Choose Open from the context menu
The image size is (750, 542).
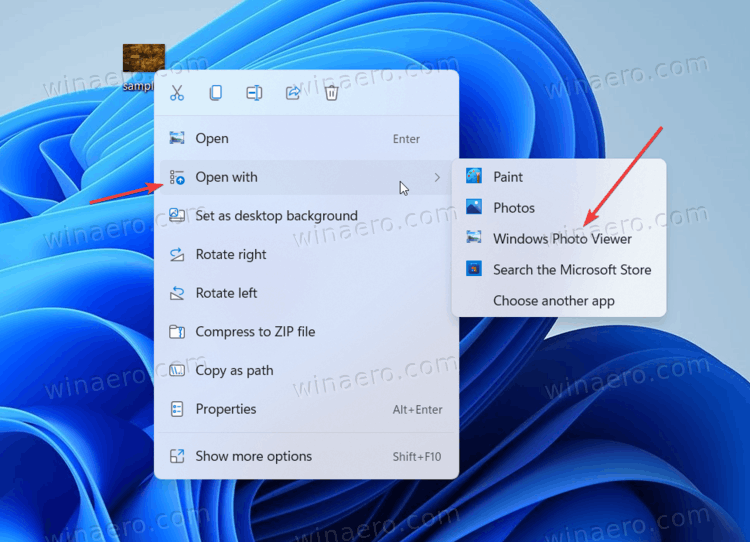pyautogui.click(x=307, y=138)
